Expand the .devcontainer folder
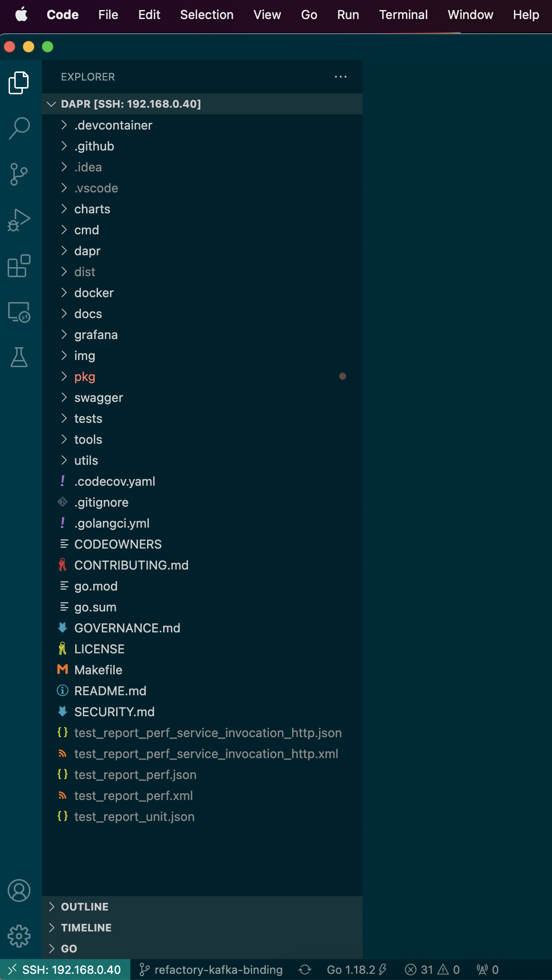Screen dimensions: 552x980 click(202, 125)
